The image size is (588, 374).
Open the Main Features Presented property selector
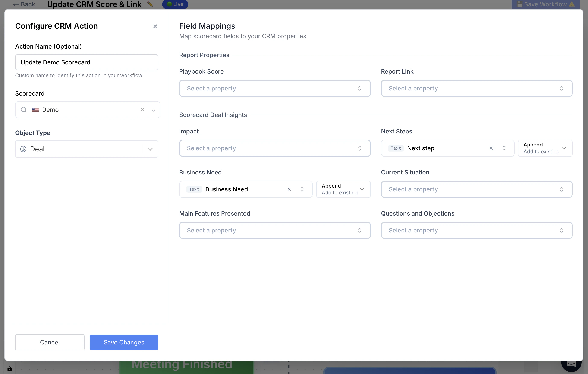pos(275,230)
